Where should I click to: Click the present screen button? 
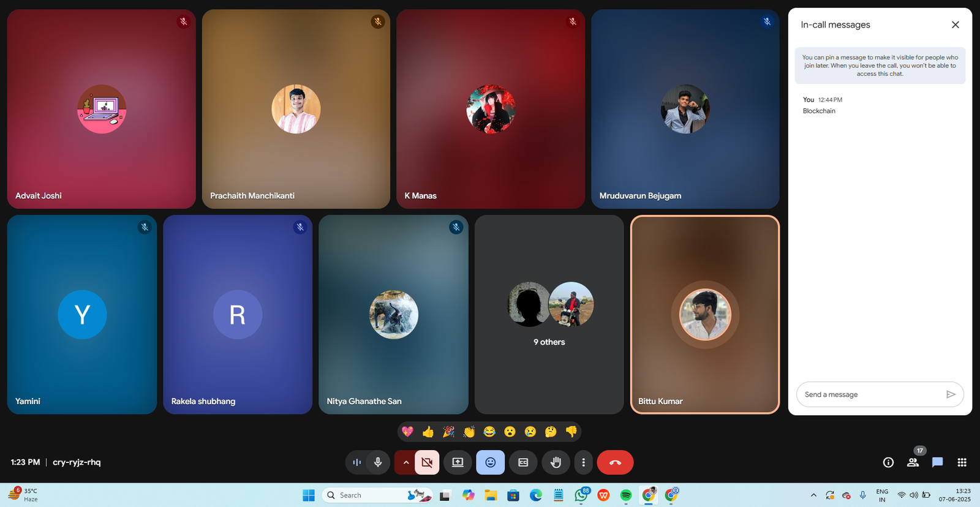[458, 462]
